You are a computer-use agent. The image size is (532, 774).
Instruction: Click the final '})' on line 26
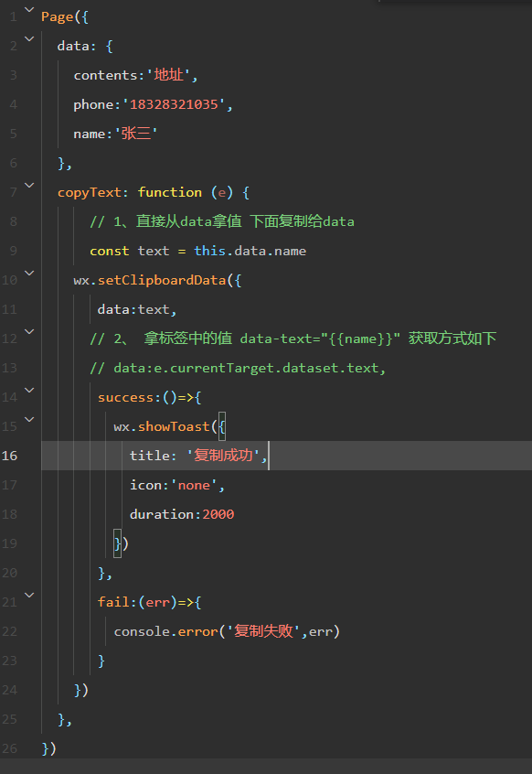click(49, 748)
